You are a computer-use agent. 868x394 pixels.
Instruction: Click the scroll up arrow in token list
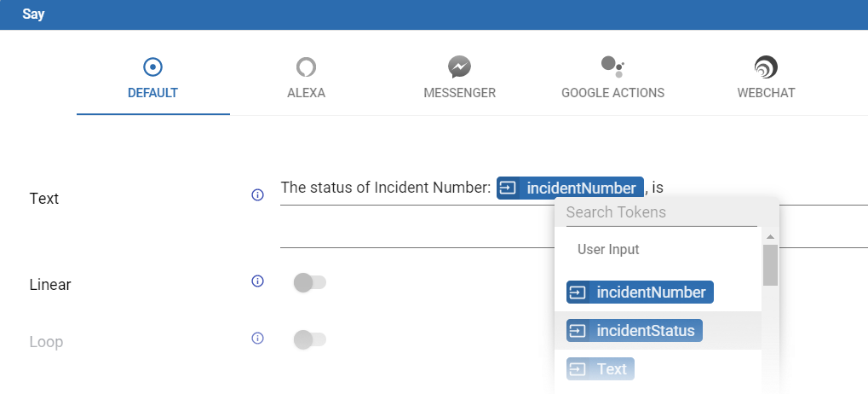click(x=770, y=237)
